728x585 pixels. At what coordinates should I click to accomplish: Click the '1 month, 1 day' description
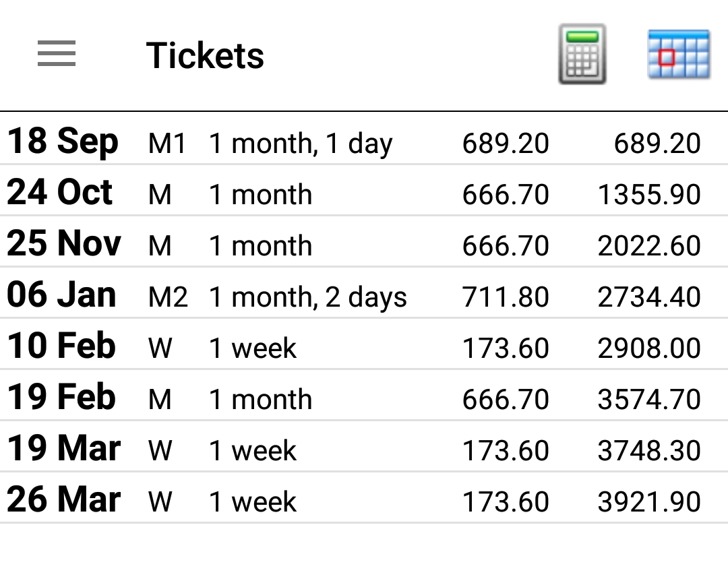(x=301, y=144)
